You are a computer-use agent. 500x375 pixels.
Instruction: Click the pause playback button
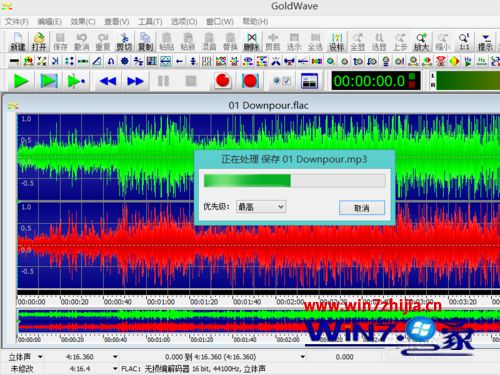click(163, 81)
